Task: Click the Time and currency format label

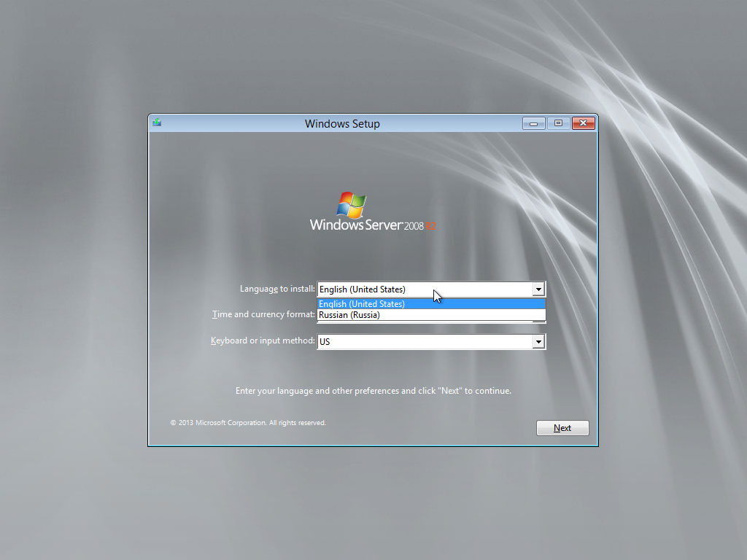Action: [x=263, y=314]
